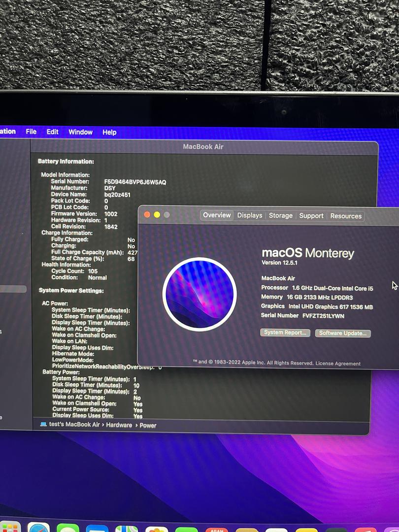Open Photos from the Dock
Image resolution: width=399 pixels, height=532 pixels.
(157, 529)
